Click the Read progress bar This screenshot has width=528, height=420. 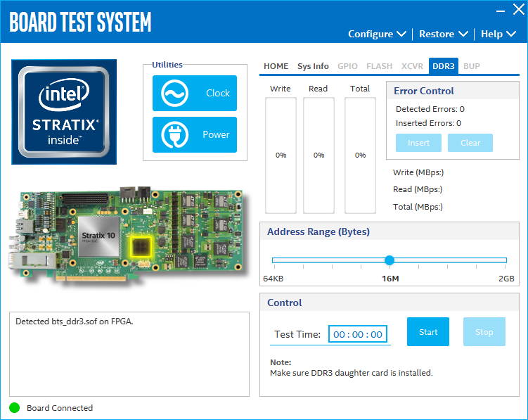(x=318, y=155)
